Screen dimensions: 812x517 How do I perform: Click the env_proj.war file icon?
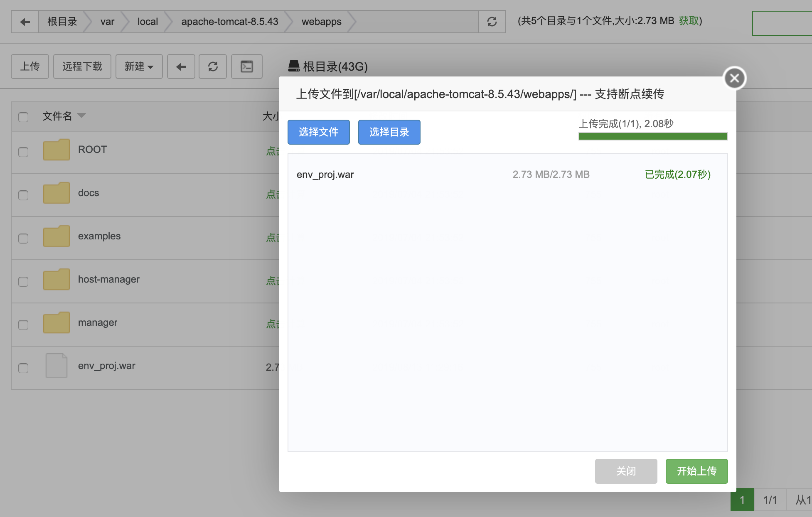click(56, 366)
